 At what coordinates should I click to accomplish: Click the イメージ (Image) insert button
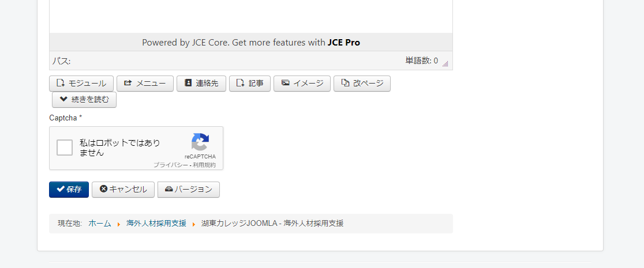tap(302, 84)
